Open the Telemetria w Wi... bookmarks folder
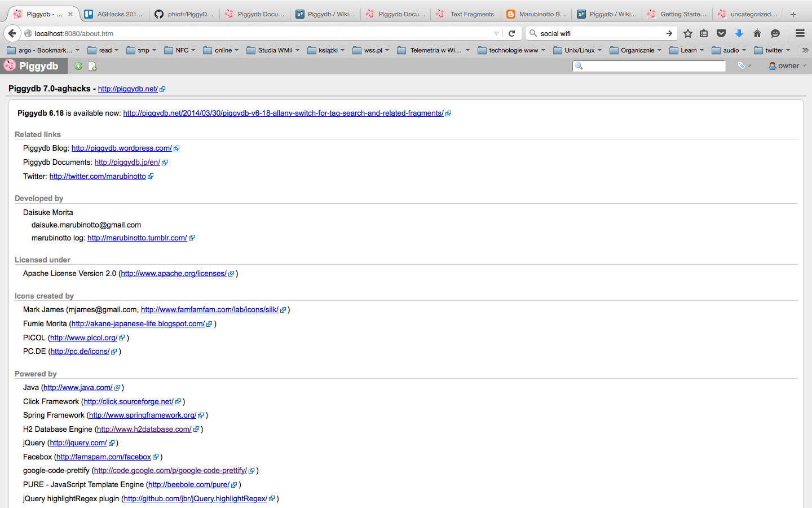The height and width of the screenshot is (508, 812). click(434, 50)
